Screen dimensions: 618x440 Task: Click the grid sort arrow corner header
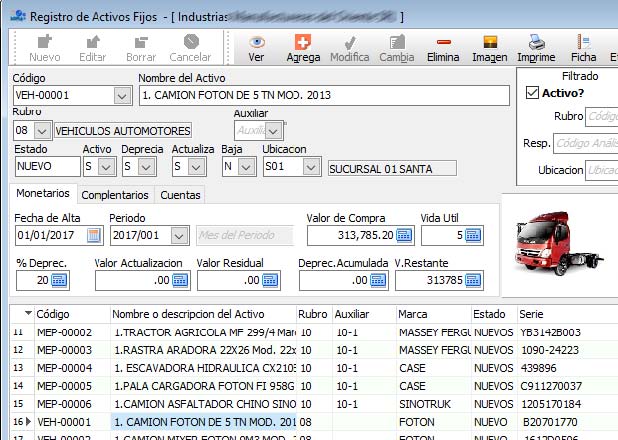point(23,314)
